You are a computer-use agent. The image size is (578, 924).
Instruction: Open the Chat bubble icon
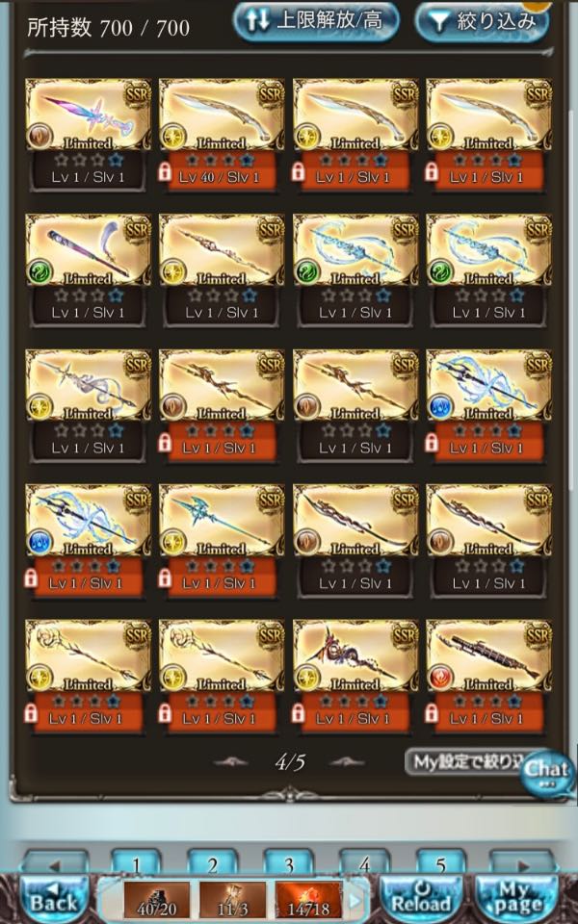pos(547,772)
